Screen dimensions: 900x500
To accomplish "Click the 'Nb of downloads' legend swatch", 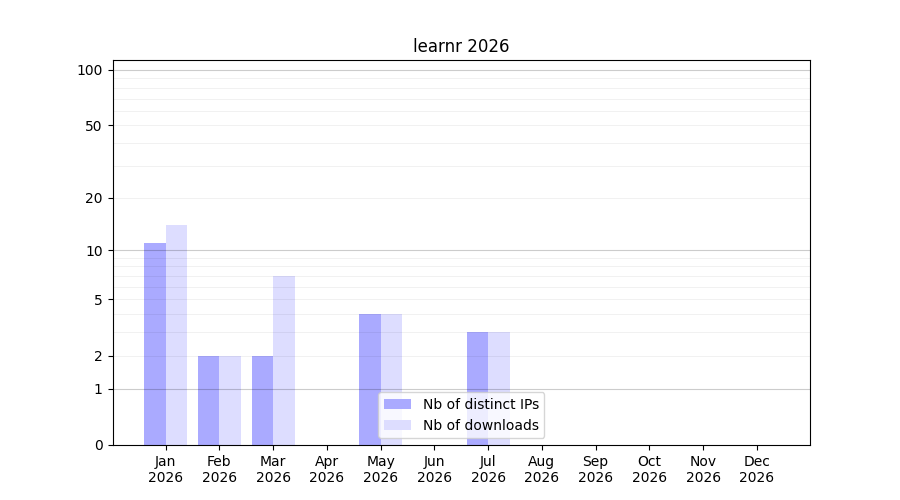I will (397, 425).
